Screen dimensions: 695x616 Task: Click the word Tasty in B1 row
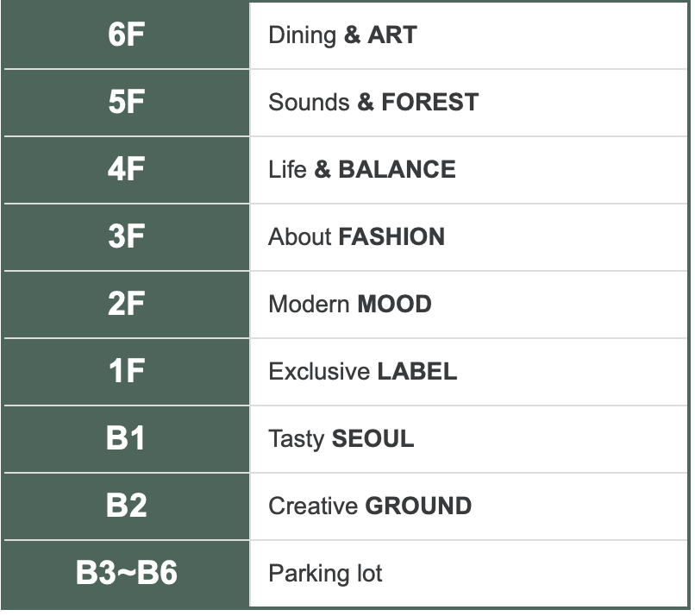coord(297,439)
